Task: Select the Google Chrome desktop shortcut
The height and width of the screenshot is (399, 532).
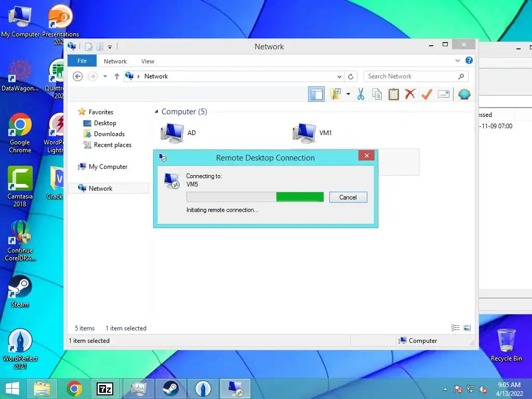Action: [20, 133]
